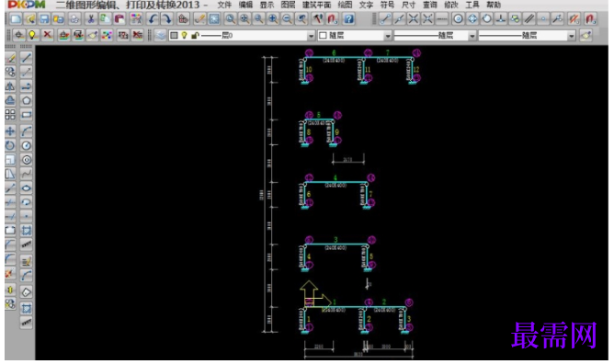Viewport: 614px width, 364px height.
Task: Click the white 随层 color swatch box
Action: point(323,36)
